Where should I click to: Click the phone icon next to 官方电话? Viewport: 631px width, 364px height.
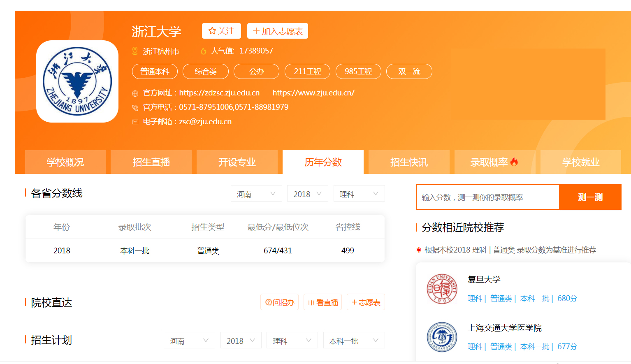(x=135, y=107)
